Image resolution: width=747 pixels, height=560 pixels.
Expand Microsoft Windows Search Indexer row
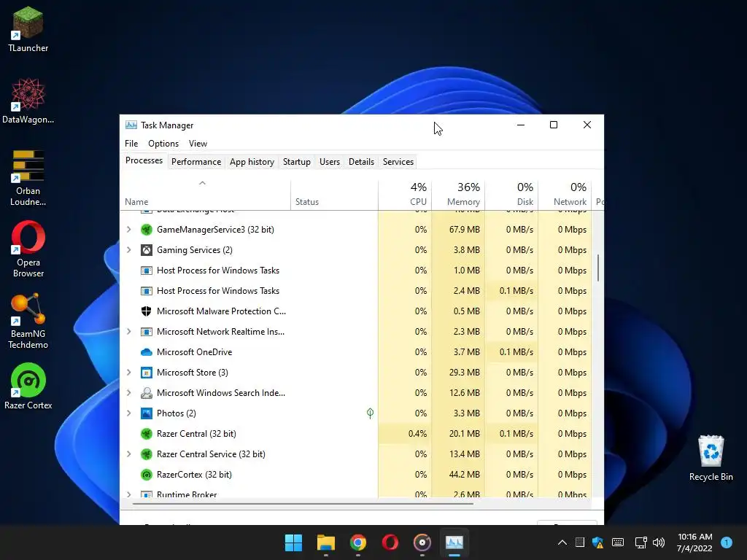coord(128,393)
